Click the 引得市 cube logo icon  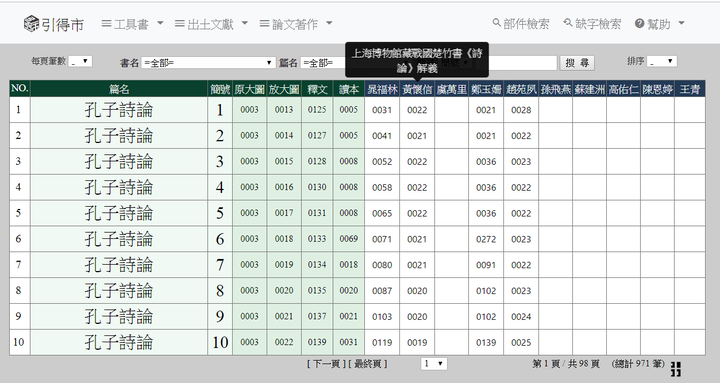pos(31,23)
